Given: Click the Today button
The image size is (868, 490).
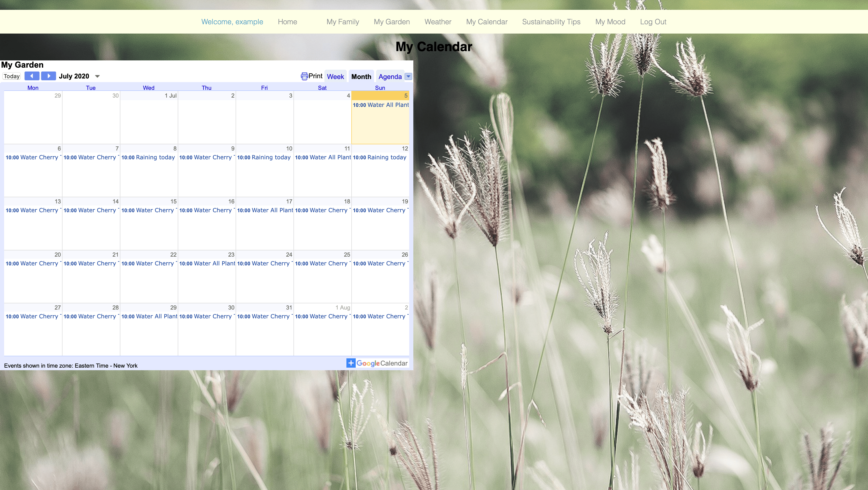Looking at the screenshot, I should click(11, 76).
